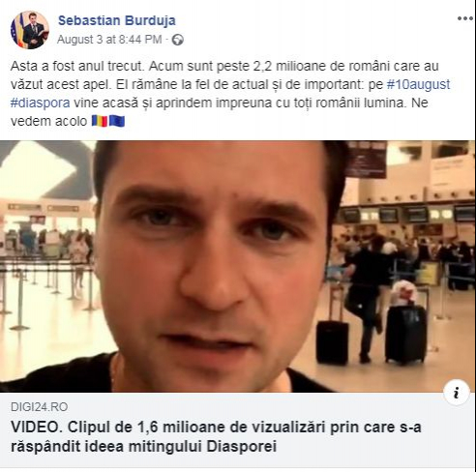Click 'Ne vedem acolo' text line
The width and height of the screenshot is (476, 472).
point(48,122)
